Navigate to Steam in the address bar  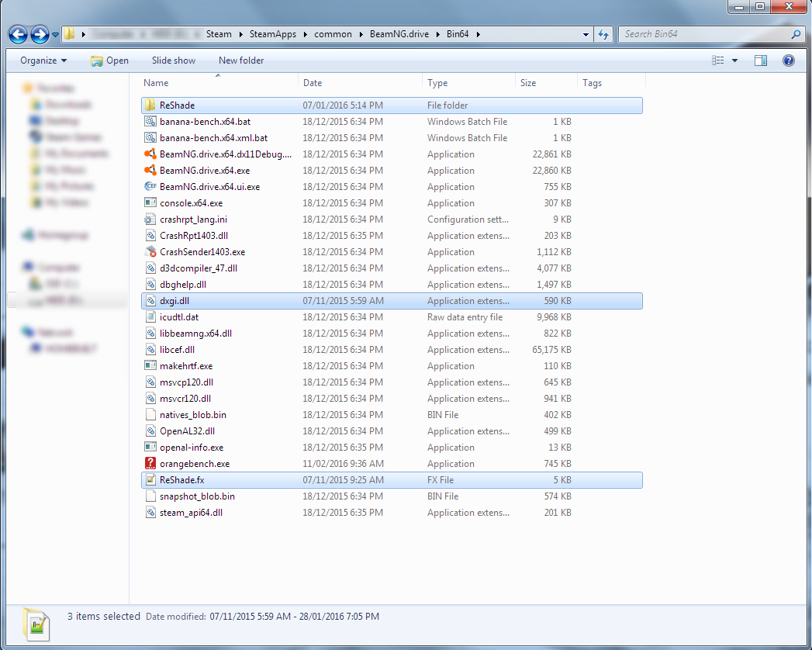(x=219, y=34)
